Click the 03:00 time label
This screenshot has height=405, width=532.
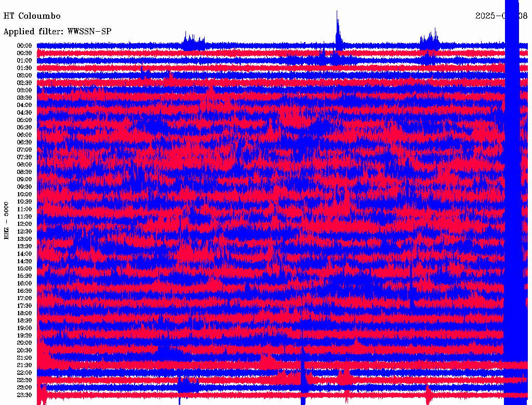(24, 90)
